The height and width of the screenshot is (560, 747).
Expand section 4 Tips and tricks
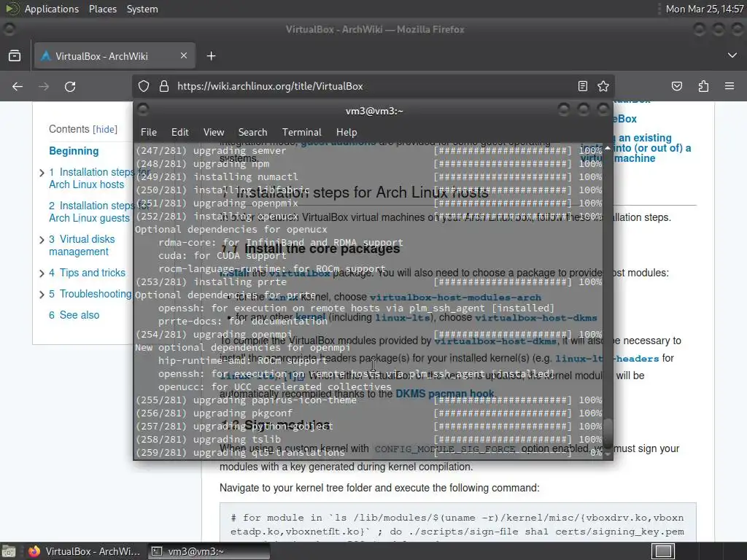(x=42, y=273)
